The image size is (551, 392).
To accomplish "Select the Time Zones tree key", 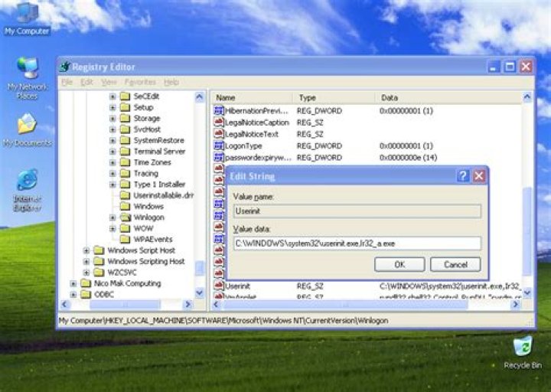I will [152, 162].
